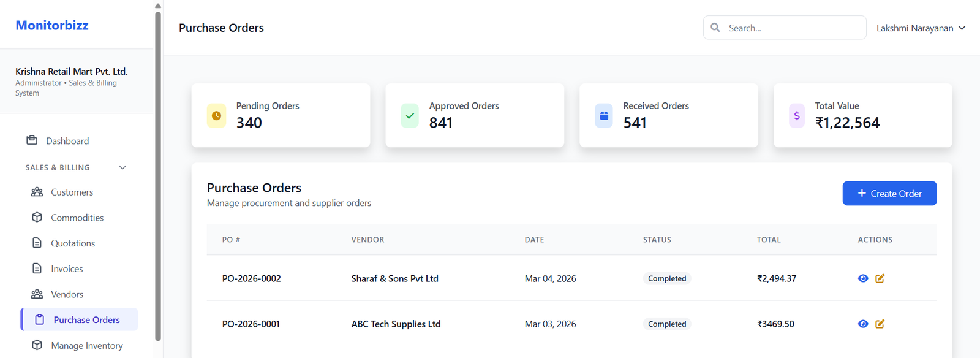
Task: Open the Vendors page
Action: [x=67, y=294]
